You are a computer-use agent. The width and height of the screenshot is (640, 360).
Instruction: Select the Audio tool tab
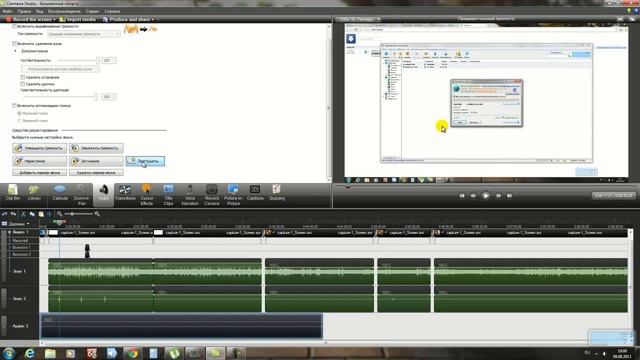click(103, 193)
